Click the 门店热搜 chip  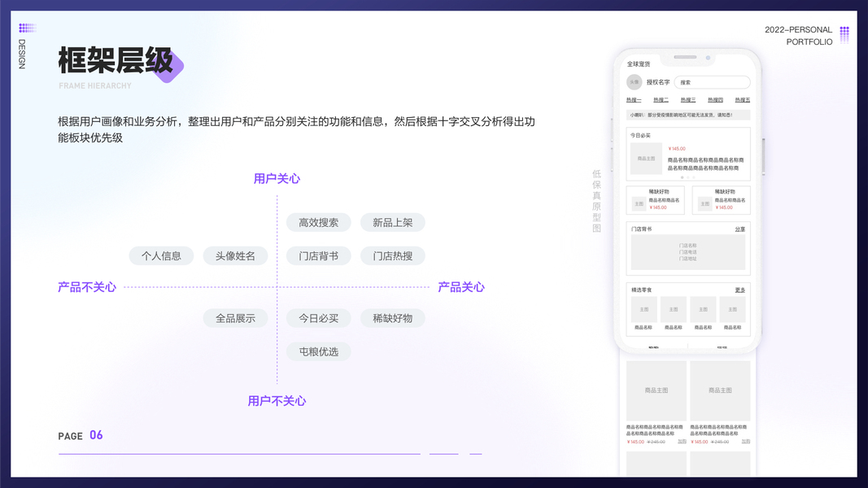pyautogui.click(x=392, y=255)
